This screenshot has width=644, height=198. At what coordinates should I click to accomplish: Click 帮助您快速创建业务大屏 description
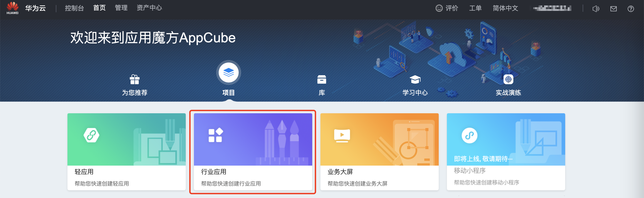click(357, 184)
